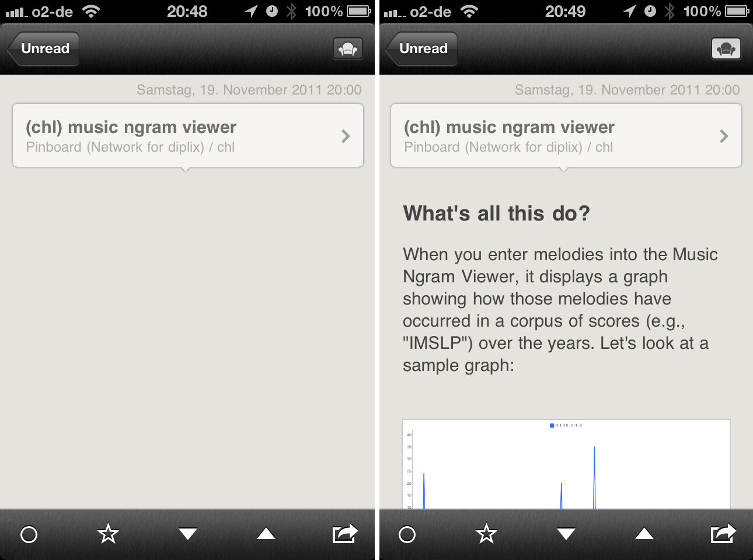753x560 pixels.
Task: Go to previous article in left screen
Action: pos(266,534)
